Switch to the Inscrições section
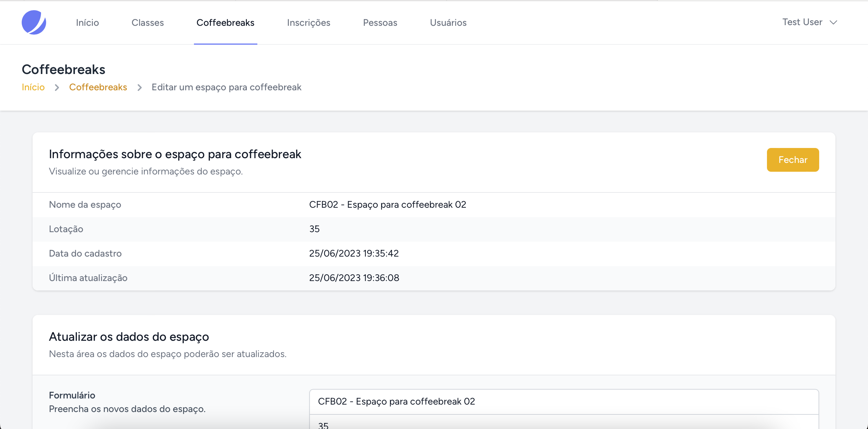This screenshot has width=868, height=429. [x=309, y=22]
